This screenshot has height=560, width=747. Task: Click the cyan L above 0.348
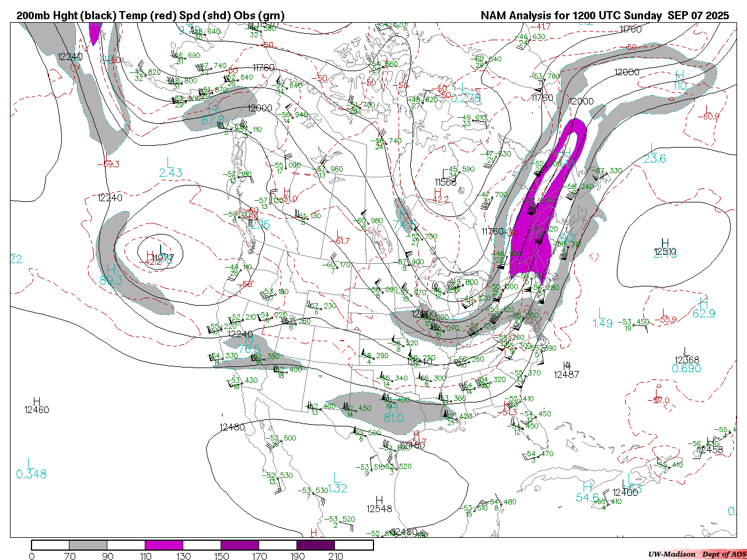point(30,463)
